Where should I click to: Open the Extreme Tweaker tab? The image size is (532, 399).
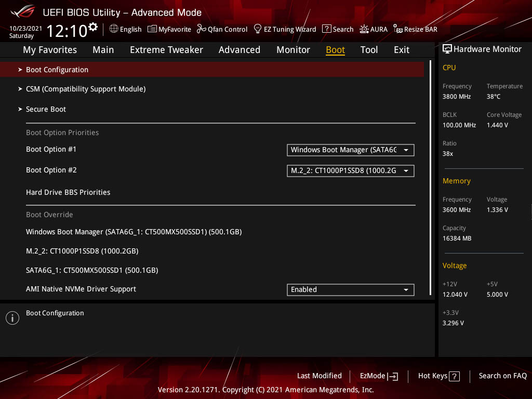(x=166, y=50)
